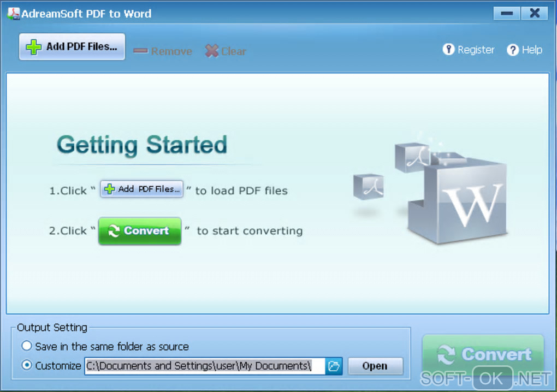Screen dimensions: 557x392
Task: Click the sample Add PDF Files image in step 1
Action: [x=142, y=189]
